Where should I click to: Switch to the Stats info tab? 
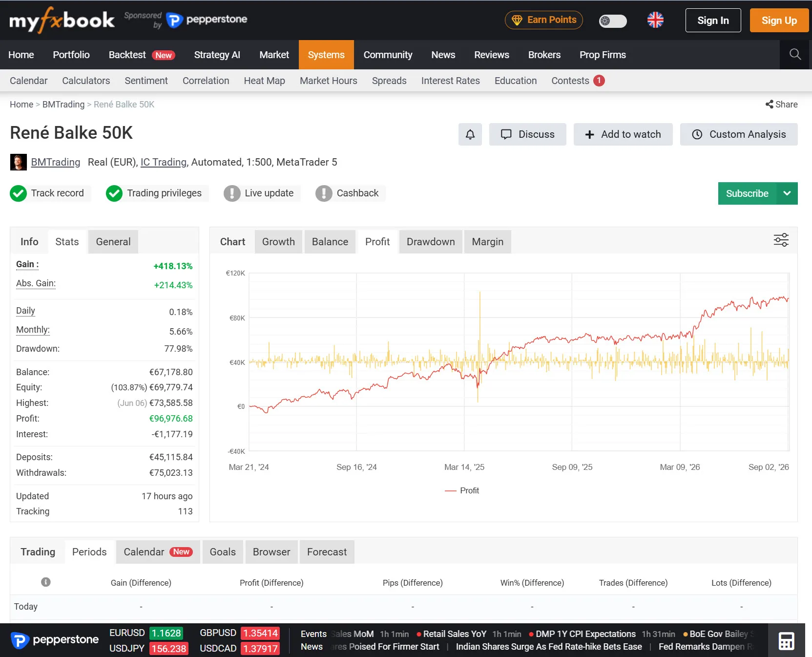coord(67,242)
